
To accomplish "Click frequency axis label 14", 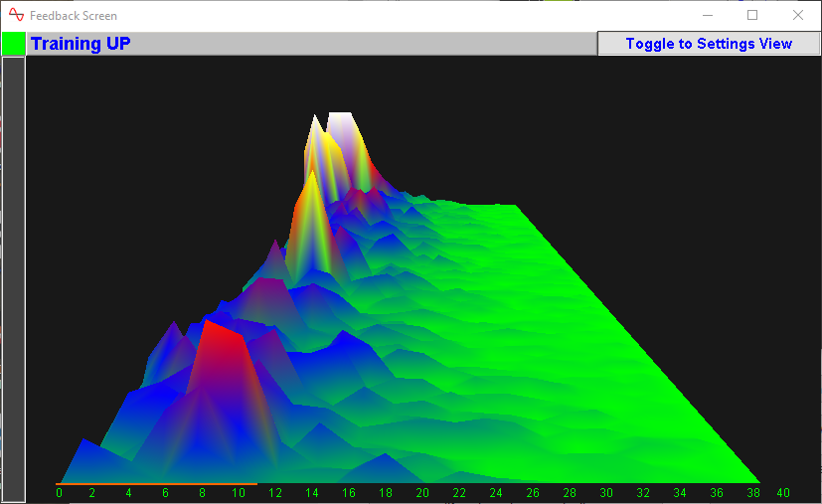I will coord(312,493).
